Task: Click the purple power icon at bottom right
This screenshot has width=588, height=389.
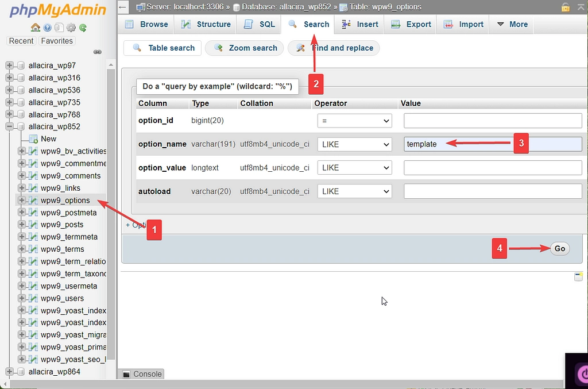Action: coord(582,373)
